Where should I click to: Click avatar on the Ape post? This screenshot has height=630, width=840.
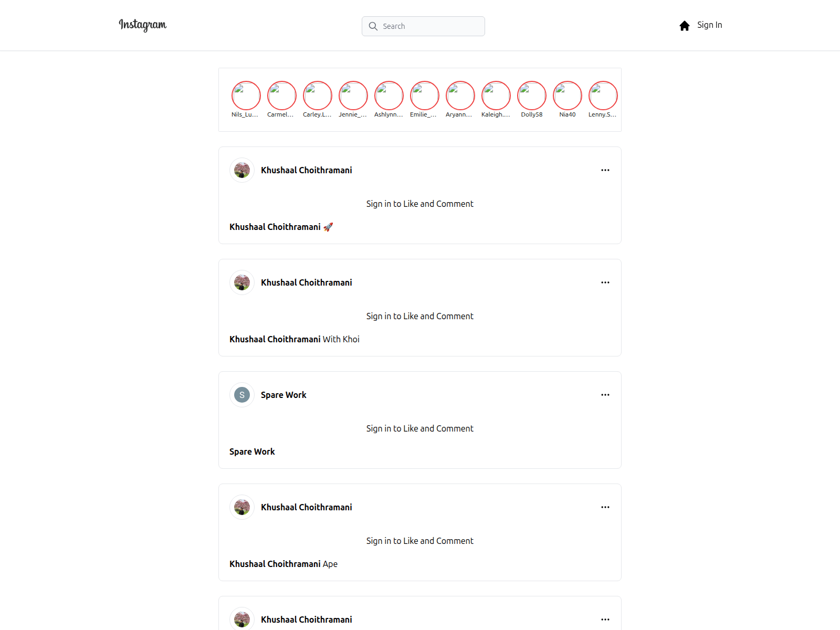pyautogui.click(x=242, y=507)
